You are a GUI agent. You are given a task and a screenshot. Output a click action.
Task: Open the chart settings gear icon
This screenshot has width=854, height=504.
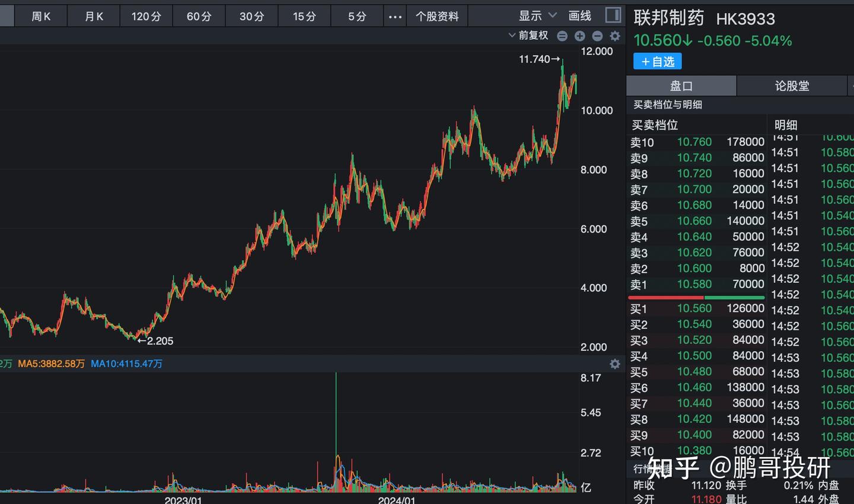point(614,36)
